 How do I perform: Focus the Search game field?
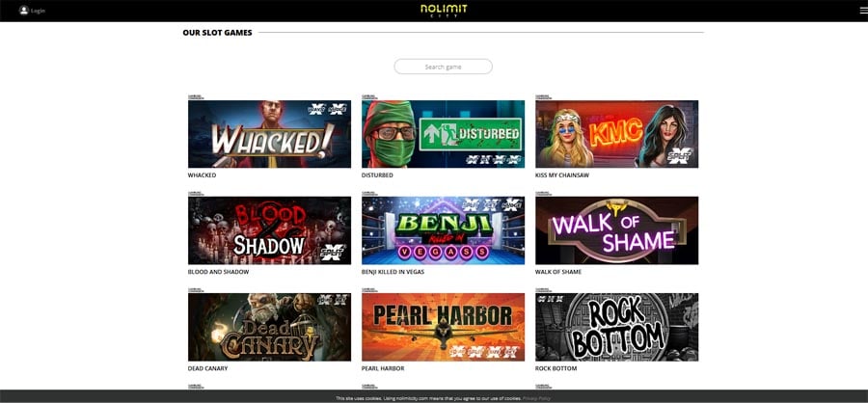coord(443,67)
